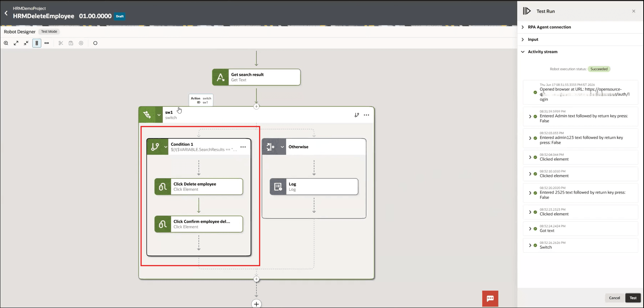
Task: Expand the RPA Agent connection section
Action: [523, 27]
